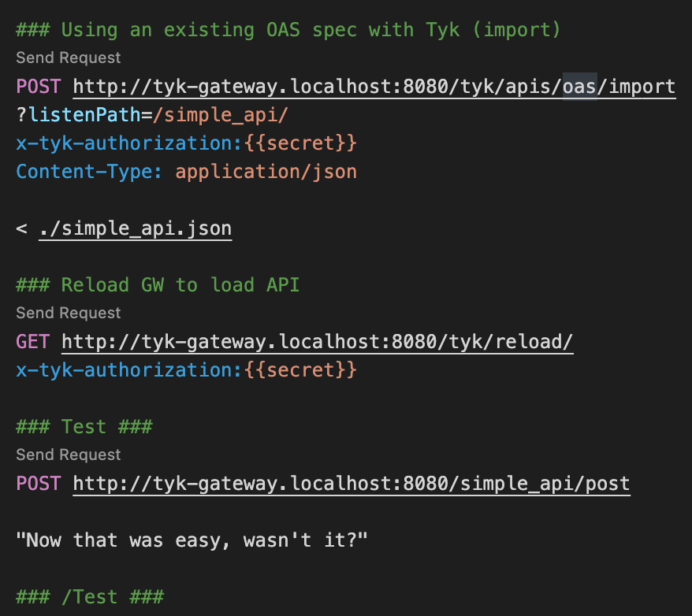Click {{secret}} variable under the import request

pos(299,143)
